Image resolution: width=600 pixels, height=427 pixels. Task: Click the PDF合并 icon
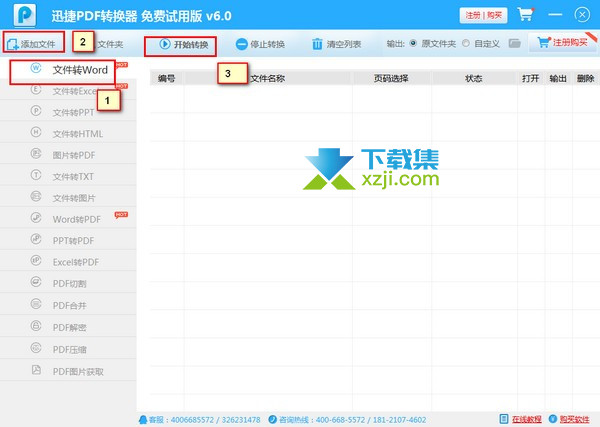(x=36, y=304)
